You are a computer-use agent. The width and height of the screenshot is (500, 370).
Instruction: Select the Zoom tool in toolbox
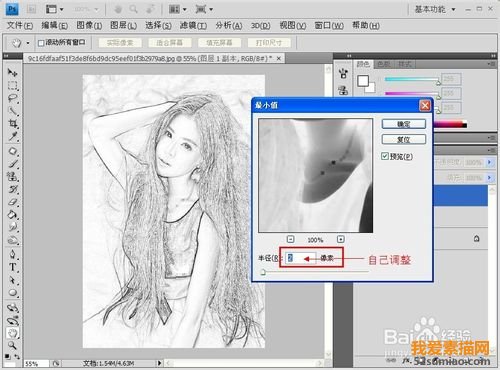12,345
